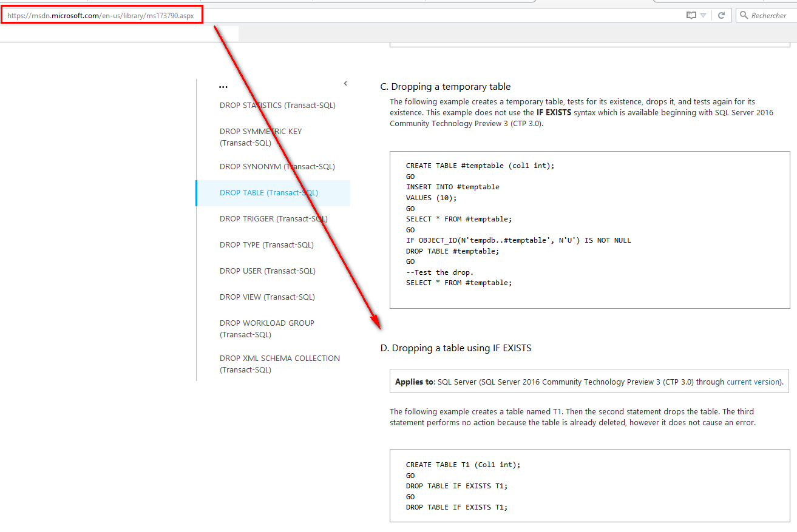Collapse the sidebar with the left chevron

[x=345, y=84]
